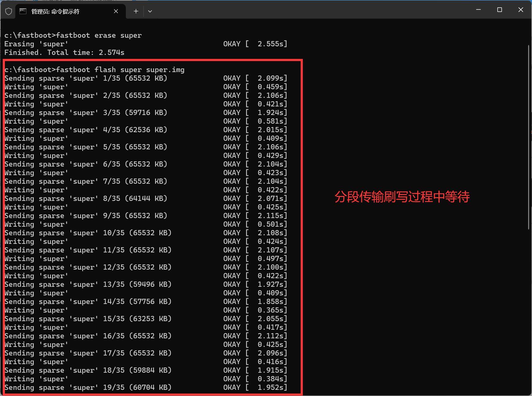Minimize the terminal window
Screen dimensions: 532x396
pyautogui.click(x=478, y=10)
